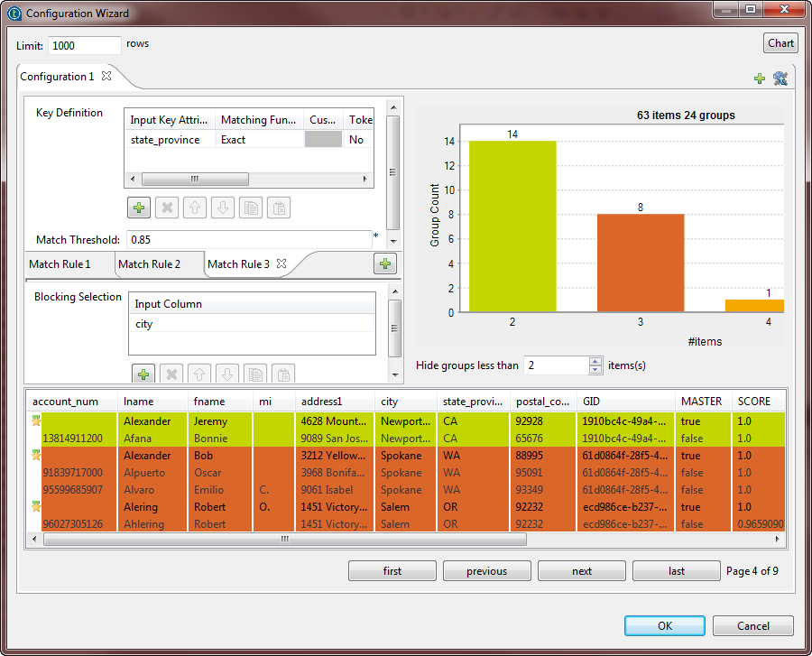Go to the next results page
The image size is (812, 656).
pos(582,571)
